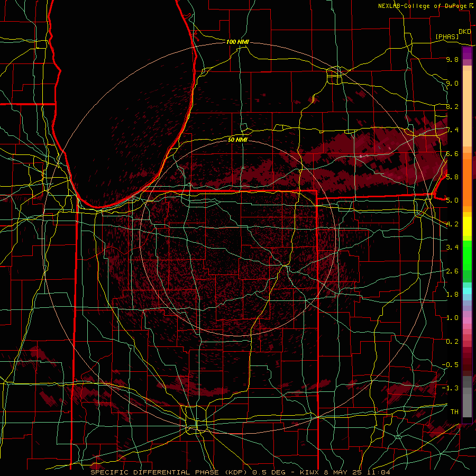Click the 4.2 scale value

pos(452,224)
